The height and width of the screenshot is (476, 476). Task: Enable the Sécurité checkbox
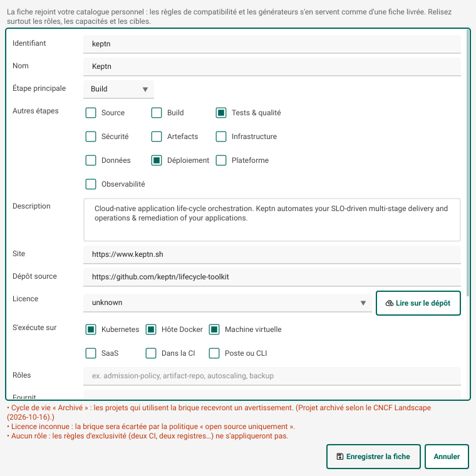click(x=91, y=137)
